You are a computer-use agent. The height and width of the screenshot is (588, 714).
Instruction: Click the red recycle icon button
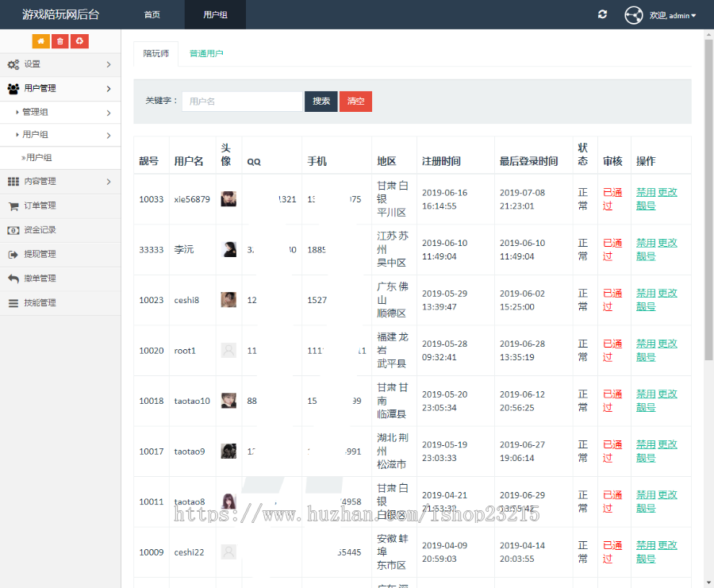coord(79,41)
